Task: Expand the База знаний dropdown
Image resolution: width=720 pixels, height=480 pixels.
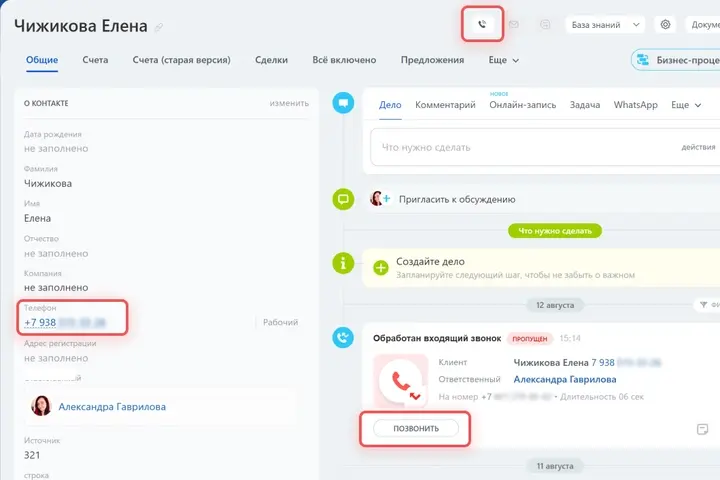Action: click(x=605, y=25)
